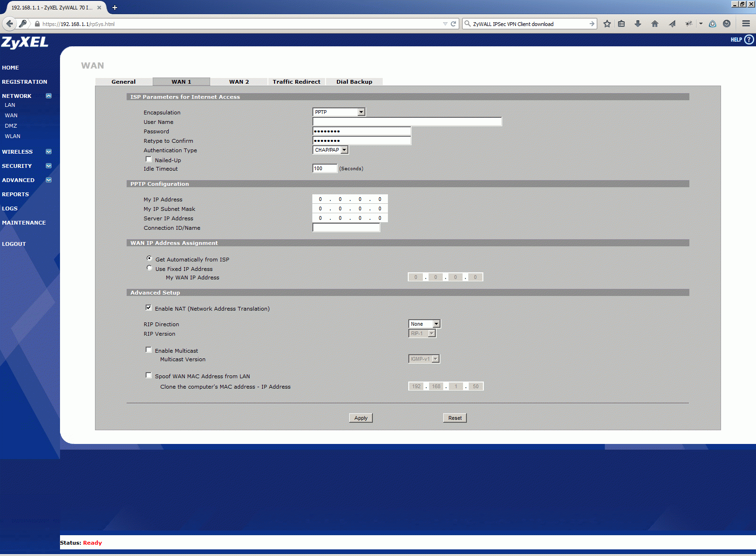
Task: Open Authentication Type dropdown (CHAP/PAP)
Action: coord(330,150)
